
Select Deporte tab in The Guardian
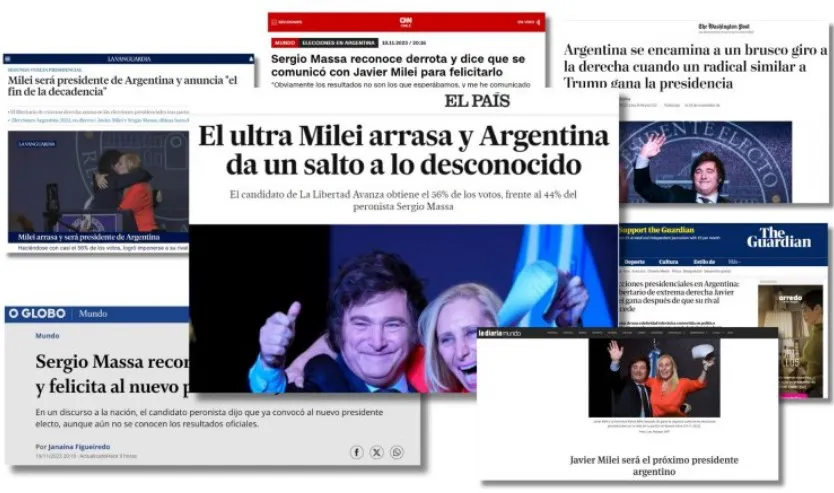click(x=634, y=262)
